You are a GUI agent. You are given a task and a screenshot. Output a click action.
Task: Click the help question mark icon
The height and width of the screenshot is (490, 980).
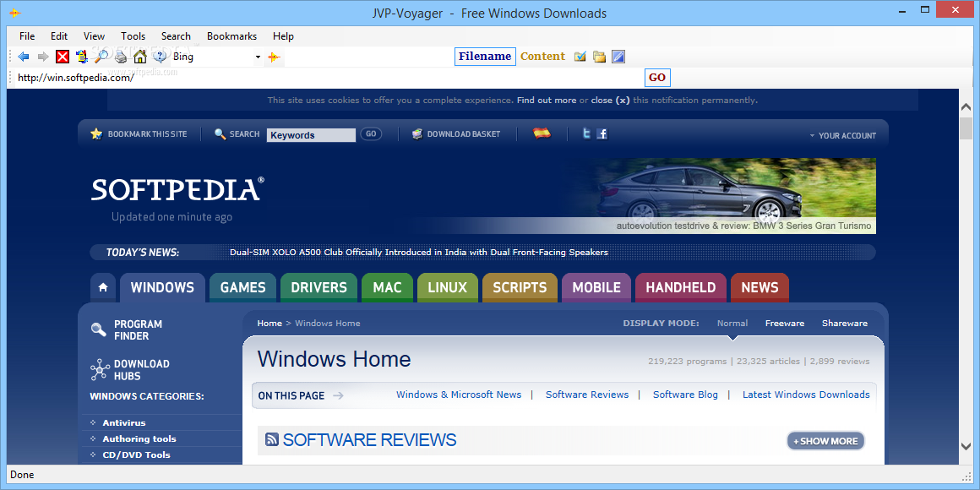point(160,57)
